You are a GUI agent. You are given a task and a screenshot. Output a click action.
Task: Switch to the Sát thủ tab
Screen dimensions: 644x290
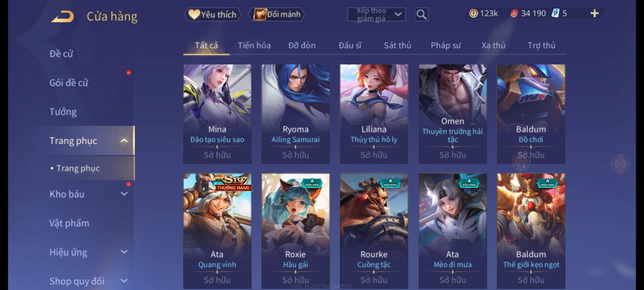[397, 45]
